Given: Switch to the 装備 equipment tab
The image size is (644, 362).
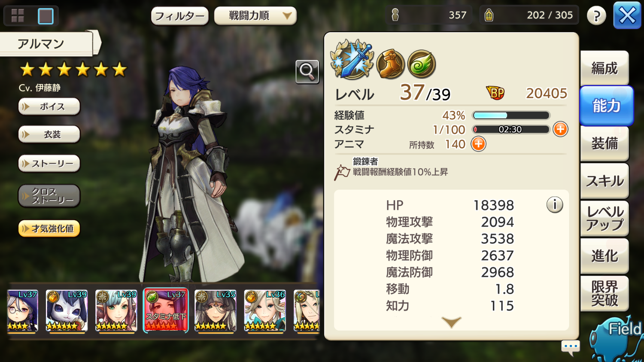Looking at the screenshot, I should (x=605, y=143).
